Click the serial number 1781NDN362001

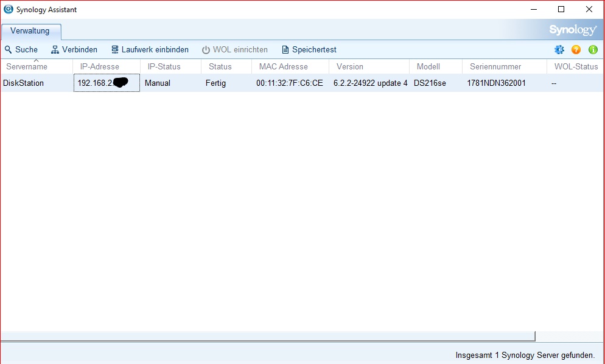click(496, 83)
